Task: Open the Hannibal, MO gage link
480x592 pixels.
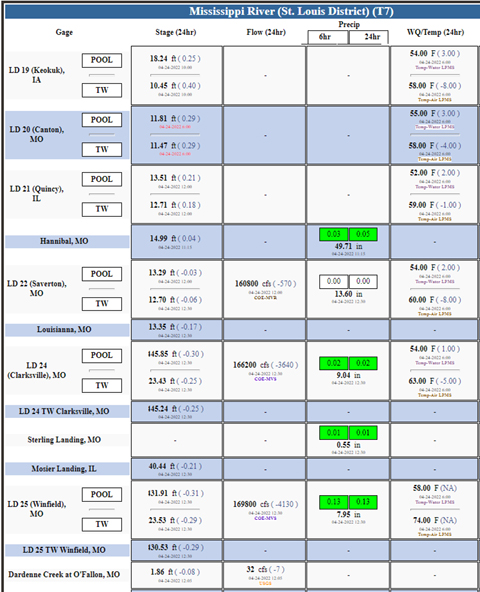Action: (x=64, y=241)
